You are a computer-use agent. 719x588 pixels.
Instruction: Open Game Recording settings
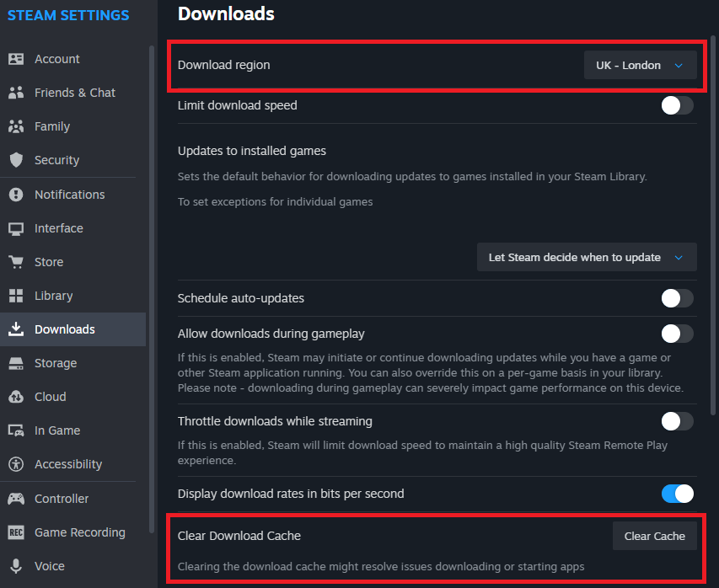click(80, 532)
